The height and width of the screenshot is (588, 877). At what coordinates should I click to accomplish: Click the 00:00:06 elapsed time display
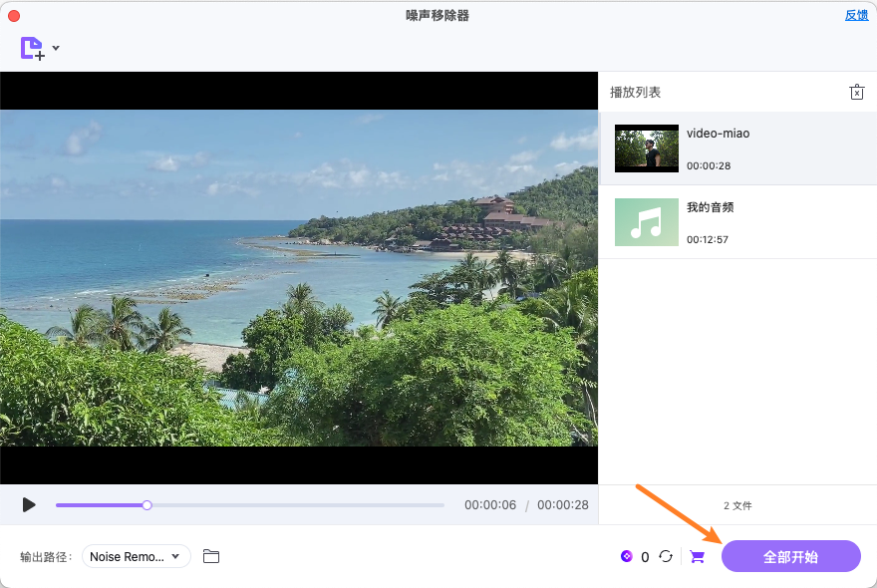click(490, 505)
